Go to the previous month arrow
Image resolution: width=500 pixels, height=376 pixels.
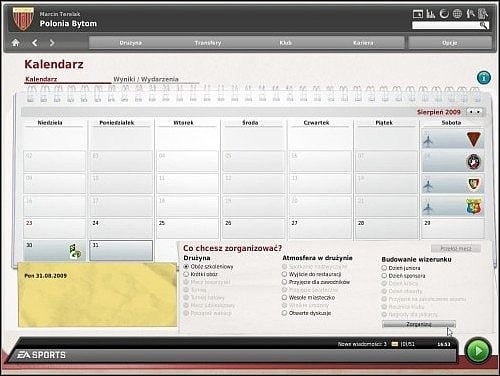471,112
